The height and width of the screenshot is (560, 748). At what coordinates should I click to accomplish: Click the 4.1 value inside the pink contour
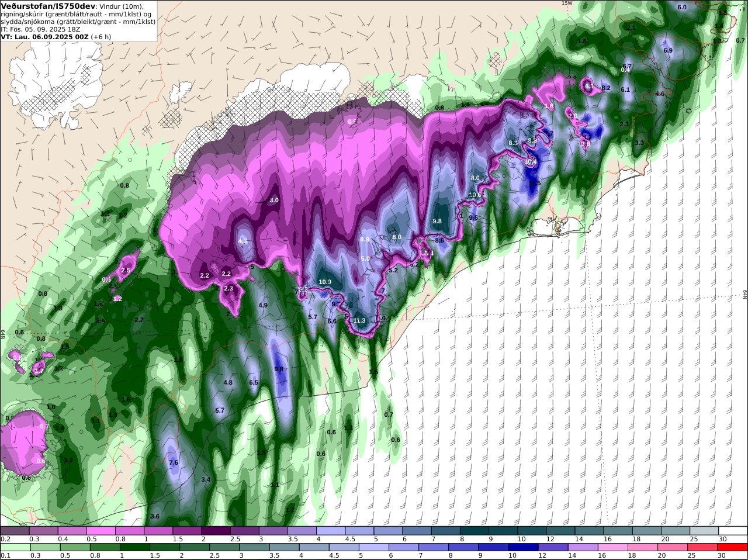589,87
